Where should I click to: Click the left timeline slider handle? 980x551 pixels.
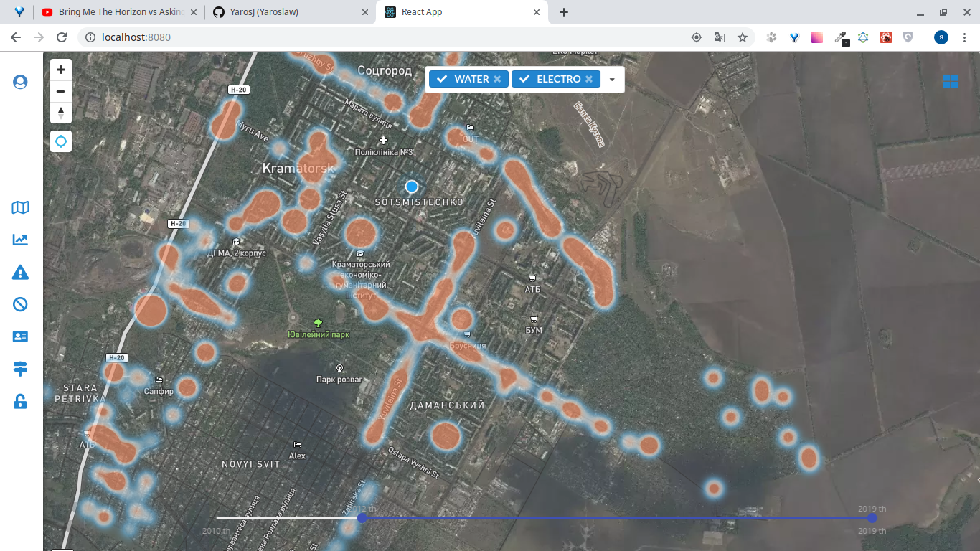(x=362, y=517)
